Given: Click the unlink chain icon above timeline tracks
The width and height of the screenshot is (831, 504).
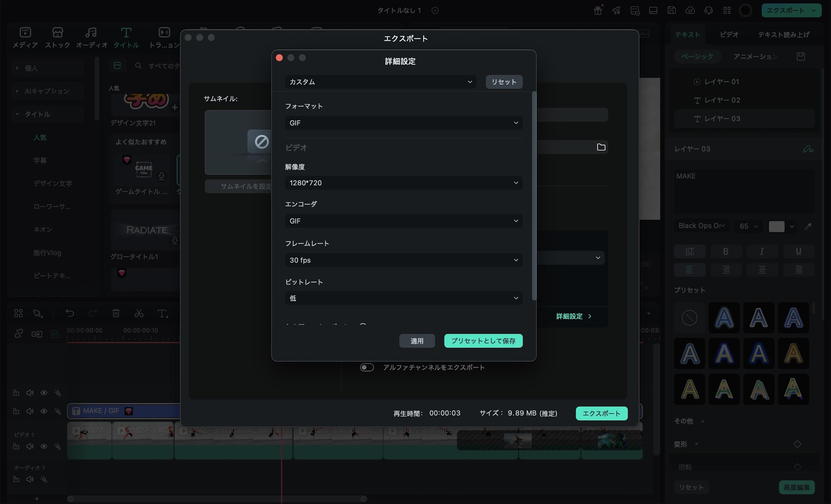Looking at the screenshot, I should click(18, 334).
